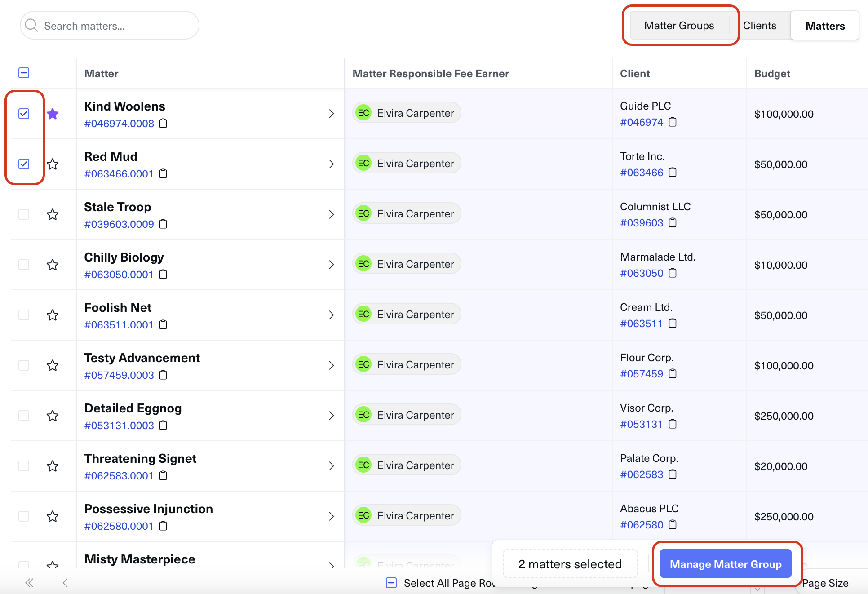Switch to the Clients tab
This screenshot has width=868, height=594.
(759, 26)
